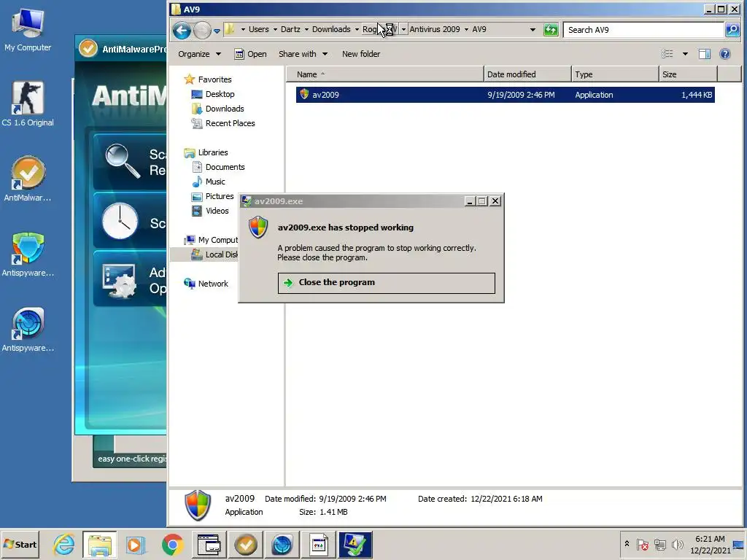Open the Antispyware shortcut with radar icon
The image size is (747, 560).
coord(28,330)
